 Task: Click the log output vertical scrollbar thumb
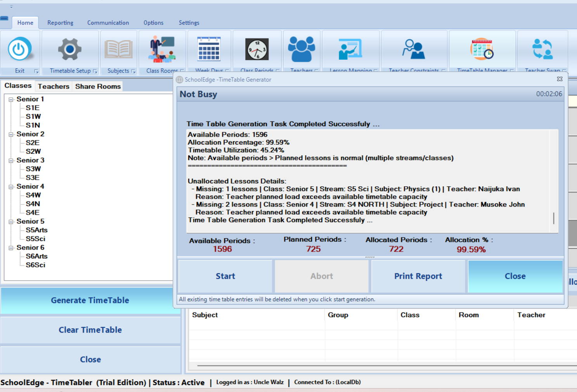pyautogui.click(x=554, y=218)
